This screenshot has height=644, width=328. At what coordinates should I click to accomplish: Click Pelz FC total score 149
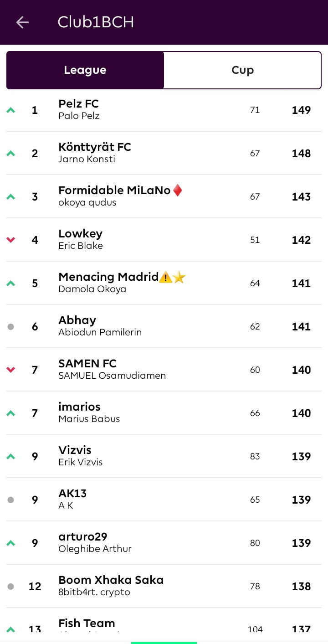point(301,110)
